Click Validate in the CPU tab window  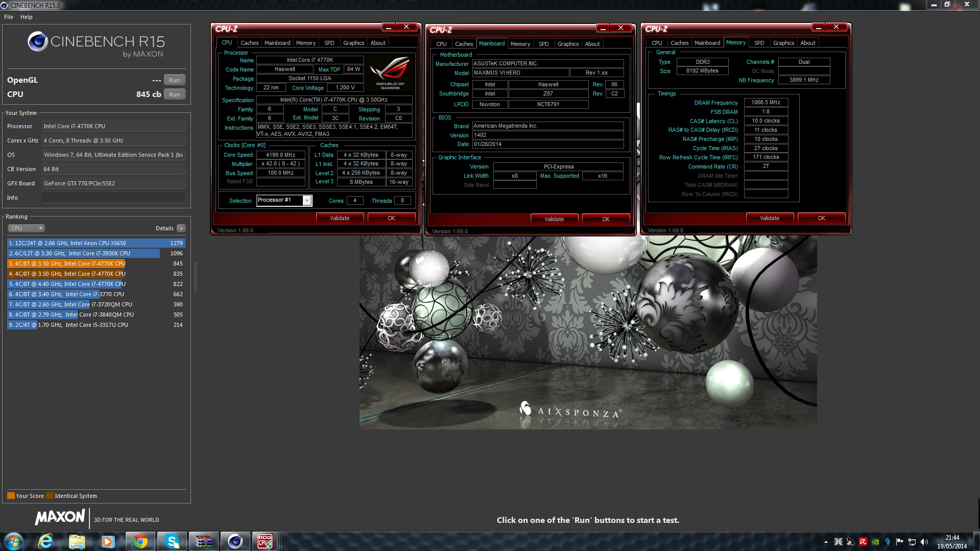pyautogui.click(x=340, y=218)
